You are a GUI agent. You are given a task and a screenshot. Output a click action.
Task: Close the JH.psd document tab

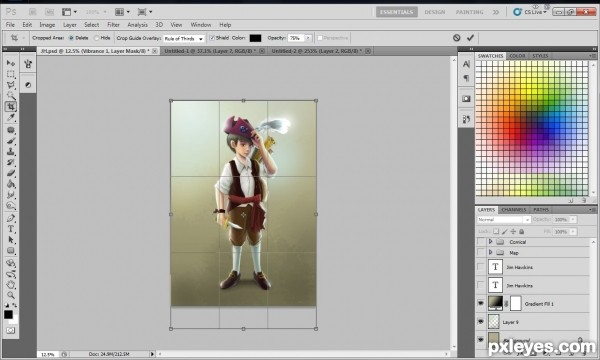(x=155, y=51)
